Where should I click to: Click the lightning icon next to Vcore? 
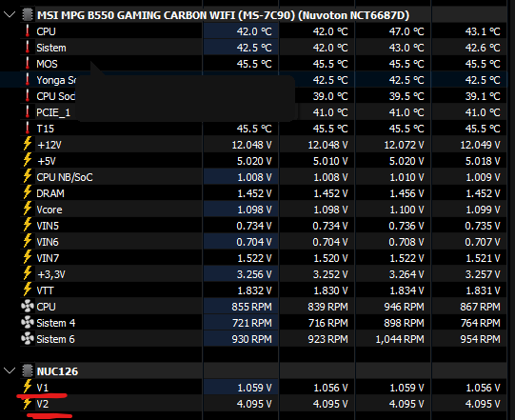click(x=28, y=209)
